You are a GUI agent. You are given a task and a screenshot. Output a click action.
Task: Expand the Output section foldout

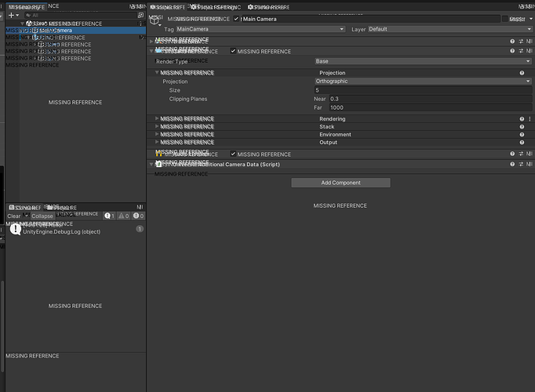[157, 142]
